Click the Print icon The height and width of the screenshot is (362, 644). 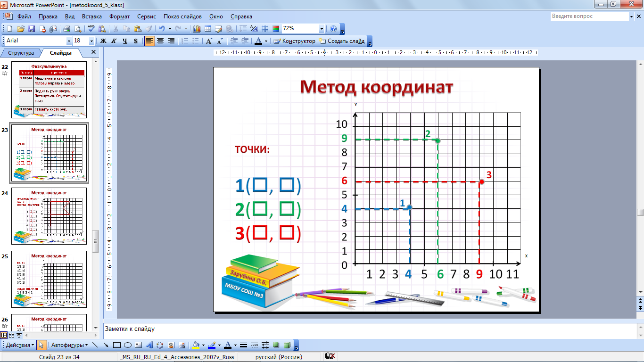[66, 29]
